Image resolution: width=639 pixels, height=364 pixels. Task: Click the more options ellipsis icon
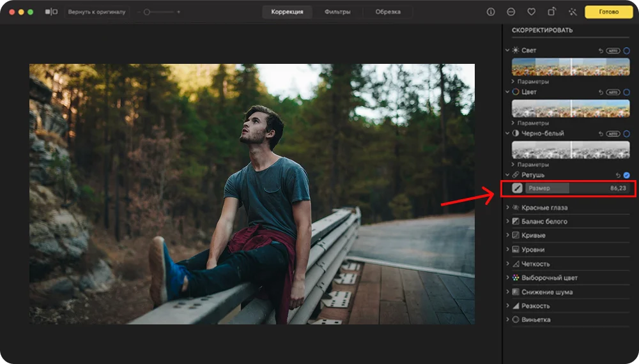[x=511, y=11]
